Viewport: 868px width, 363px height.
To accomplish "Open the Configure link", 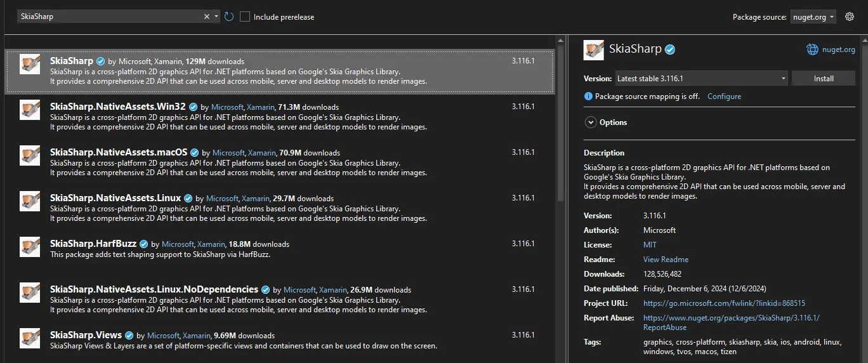I will [724, 96].
